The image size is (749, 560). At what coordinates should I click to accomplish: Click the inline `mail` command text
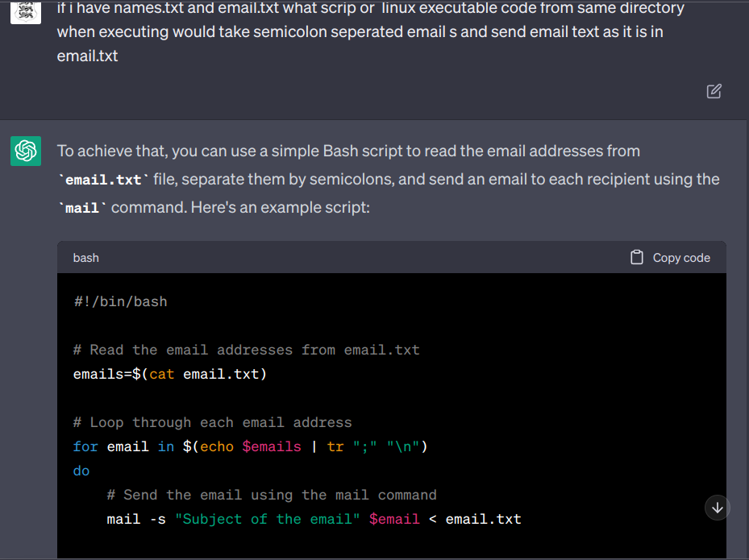81,208
